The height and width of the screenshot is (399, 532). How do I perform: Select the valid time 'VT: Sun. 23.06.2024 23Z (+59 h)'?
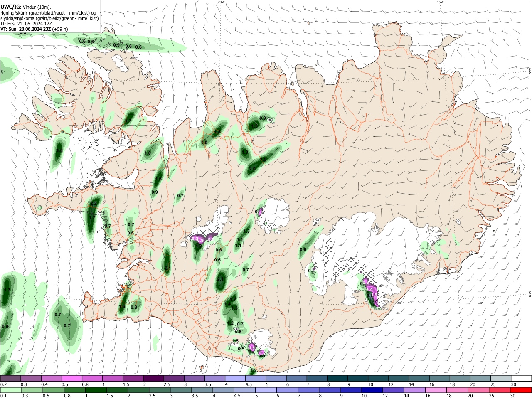tap(34, 29)
